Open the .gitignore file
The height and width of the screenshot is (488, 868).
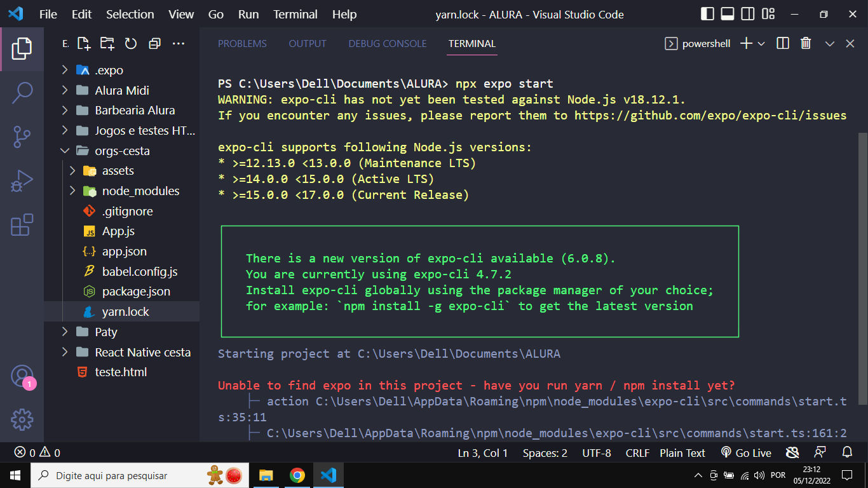[x=121, y=211]
